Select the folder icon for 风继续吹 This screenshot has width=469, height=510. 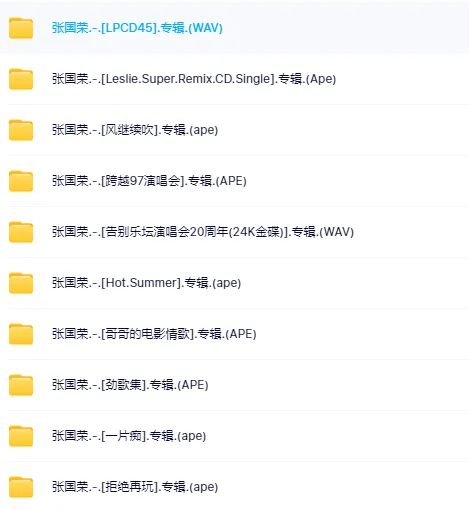(x=21, y=130)
